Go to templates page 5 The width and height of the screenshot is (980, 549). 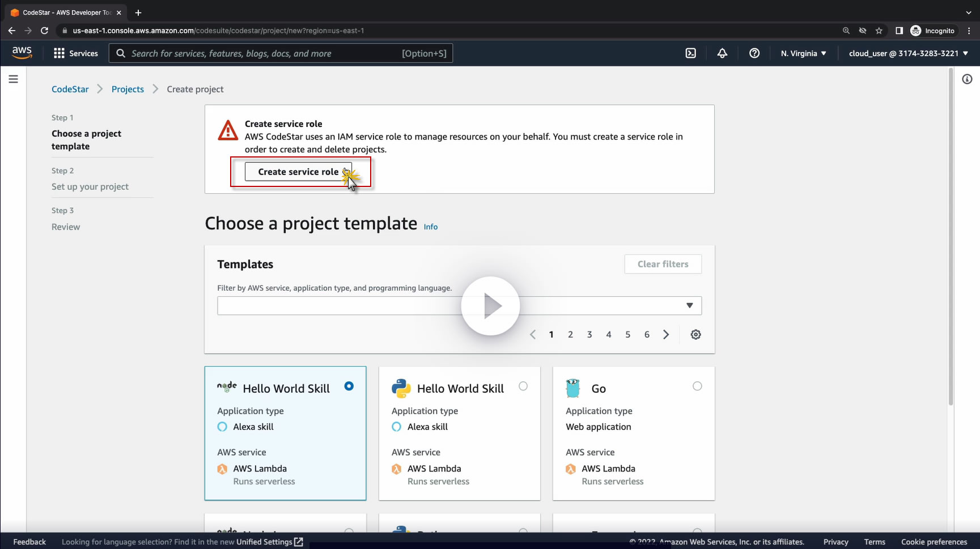(627, 334)
